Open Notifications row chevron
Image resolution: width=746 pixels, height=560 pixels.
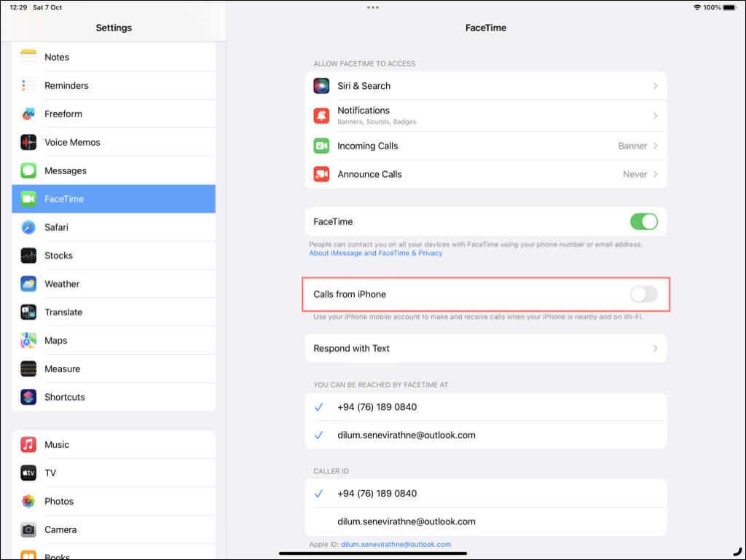coord(656,116)
